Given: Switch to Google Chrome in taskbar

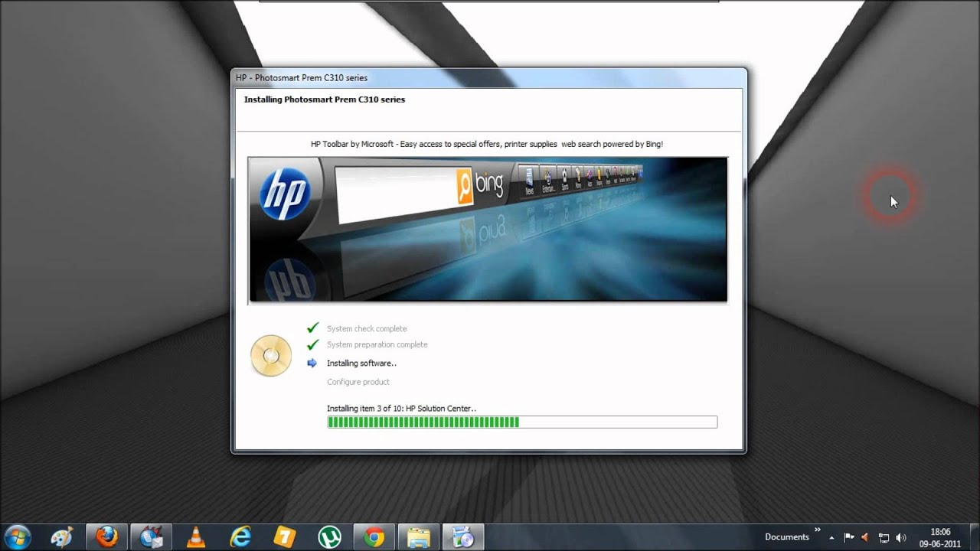Looking at the screenshot, I should click(x=374, y=537).
